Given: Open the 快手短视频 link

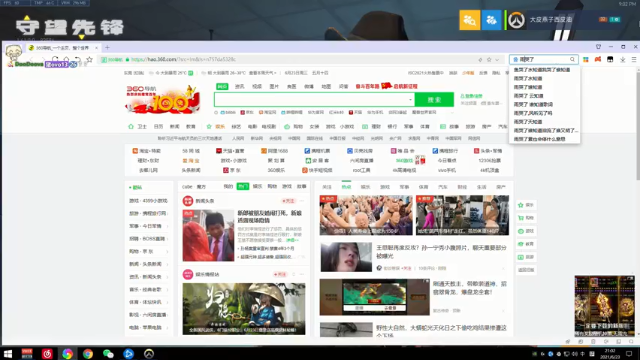Looking at the screenshot, I should (x=317, y=170).
